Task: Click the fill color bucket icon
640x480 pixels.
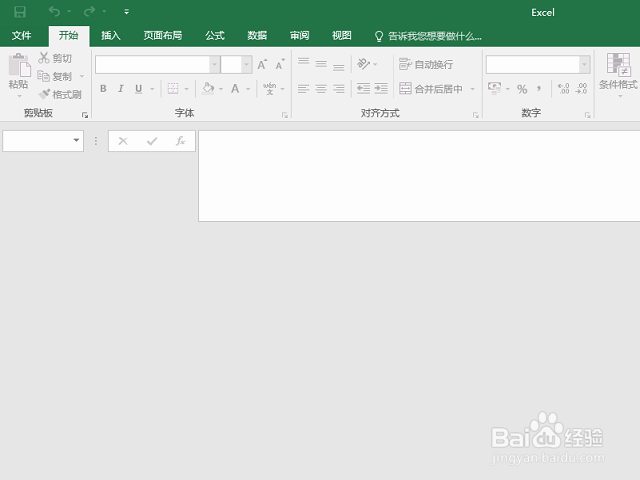Action: (x=208, y=89)
